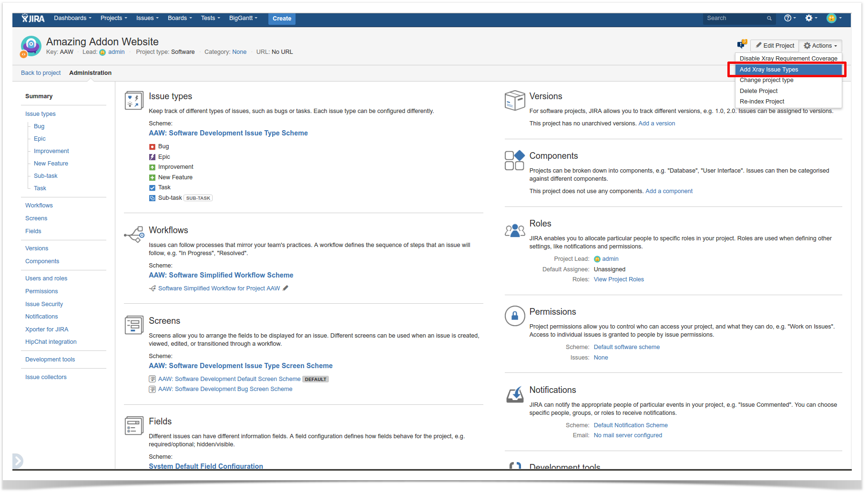Click the Permissions lock icon

(x=515, y=316)
